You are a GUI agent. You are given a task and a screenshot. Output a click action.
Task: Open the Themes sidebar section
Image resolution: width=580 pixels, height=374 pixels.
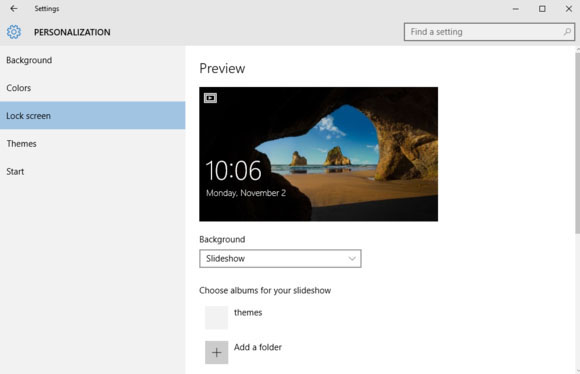[92, 144]
